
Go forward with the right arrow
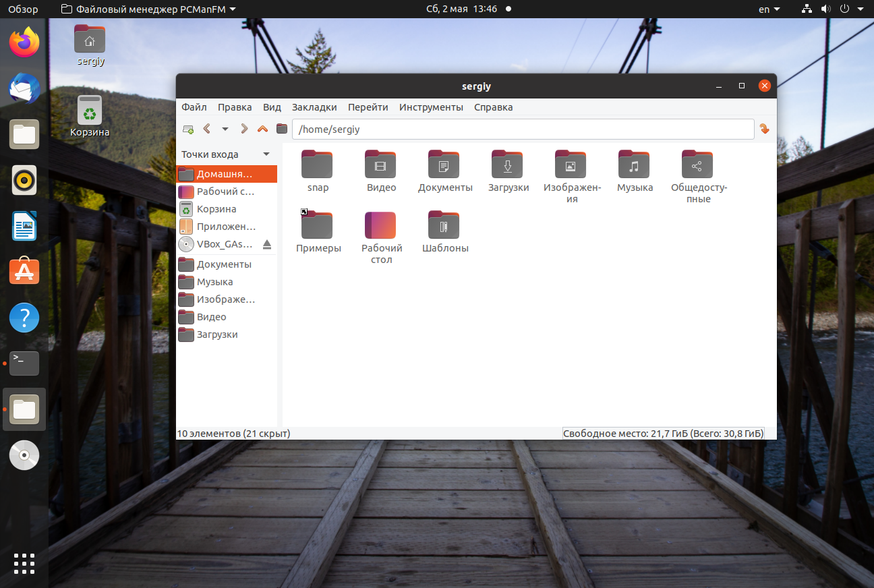pos(244,129)
